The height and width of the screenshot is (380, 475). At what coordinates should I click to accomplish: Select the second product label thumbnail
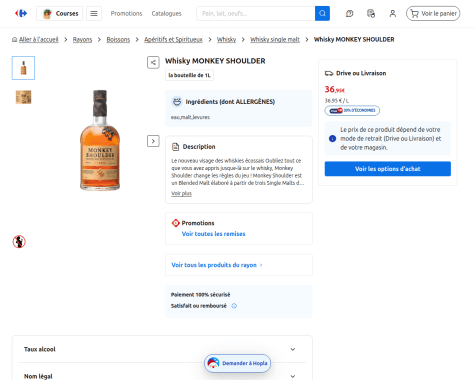[23, 97]
